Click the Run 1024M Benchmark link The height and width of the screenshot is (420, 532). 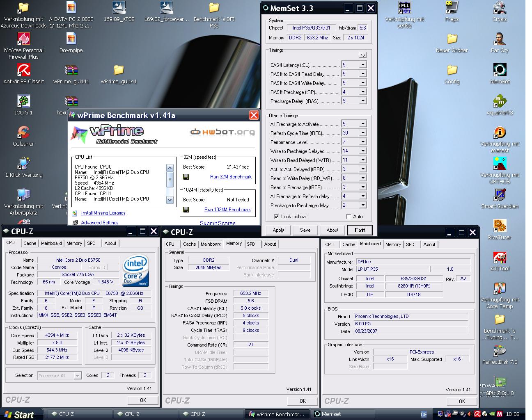pyautogui.click(x=227, y=210)
